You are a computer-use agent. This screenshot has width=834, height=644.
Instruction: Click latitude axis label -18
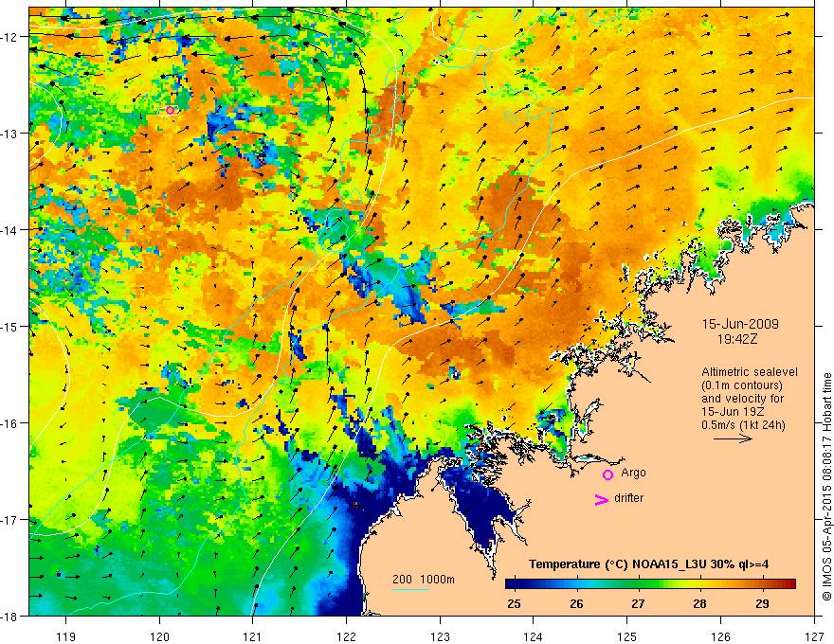[x=11, y=616]
